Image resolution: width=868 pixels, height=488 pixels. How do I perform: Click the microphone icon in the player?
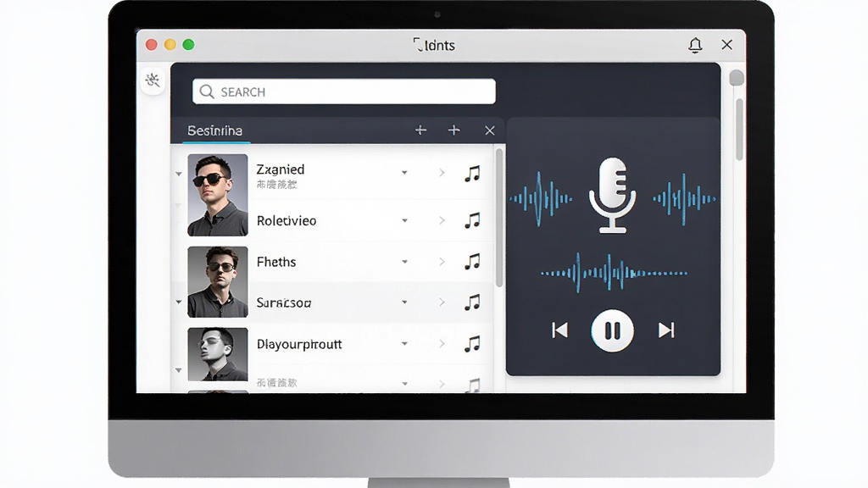[x=612, y=196]
